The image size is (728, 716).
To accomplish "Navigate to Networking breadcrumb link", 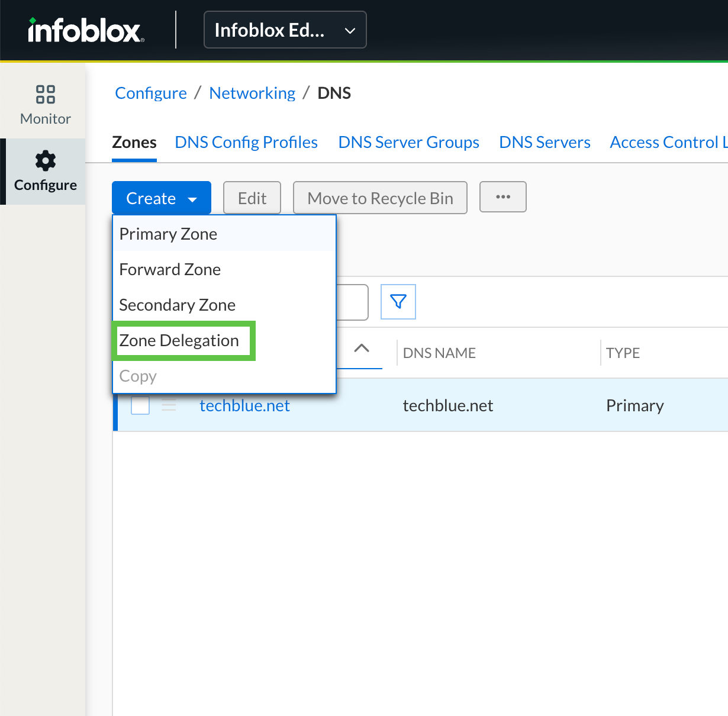I will pos(252,93).
